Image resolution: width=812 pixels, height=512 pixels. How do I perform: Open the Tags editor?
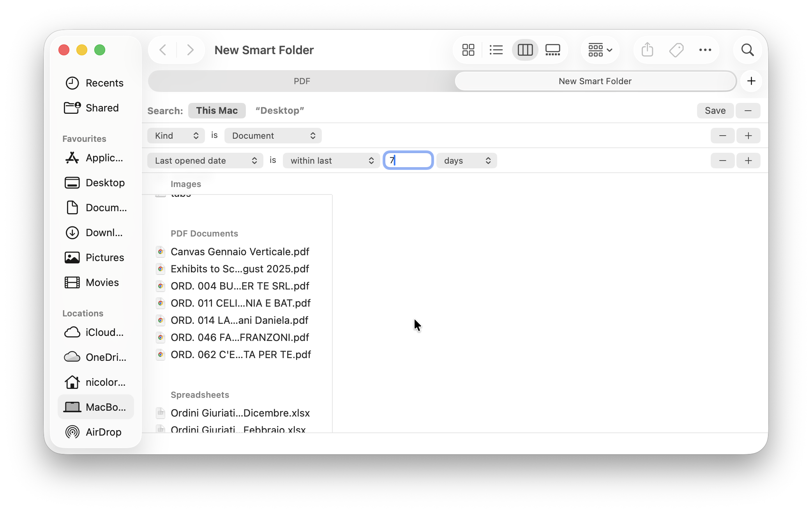coord(676,50)
